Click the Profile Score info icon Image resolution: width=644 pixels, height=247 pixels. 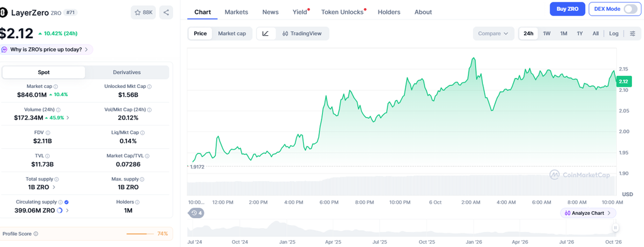click(36, 234)
